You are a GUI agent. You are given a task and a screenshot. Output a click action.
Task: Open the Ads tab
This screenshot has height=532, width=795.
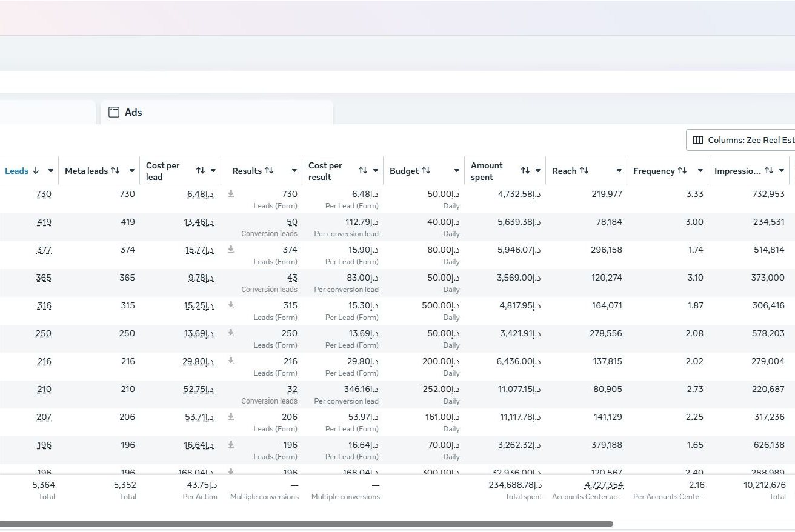point(216,112)
